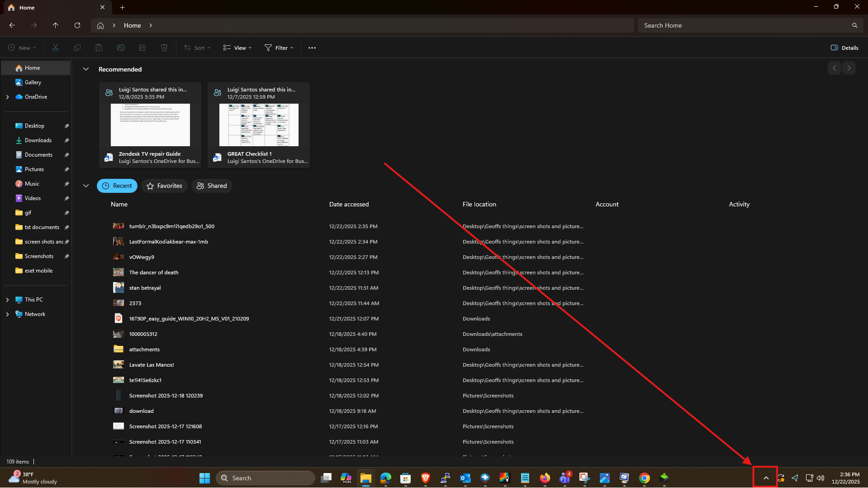This screenshot has width=868, height=488.
Task: Click the Share toolbar icon
Action: point(142,48)
